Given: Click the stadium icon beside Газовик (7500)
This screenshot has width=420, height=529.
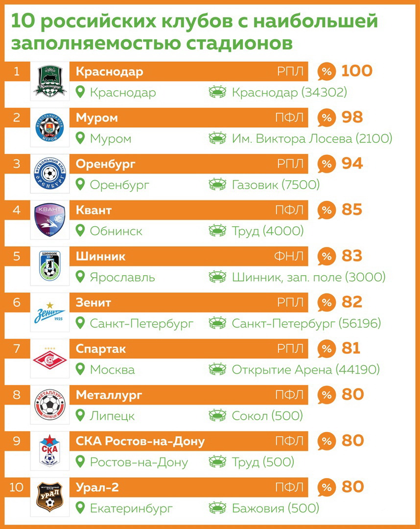Looking at the screenshot, I should [217, 185].
